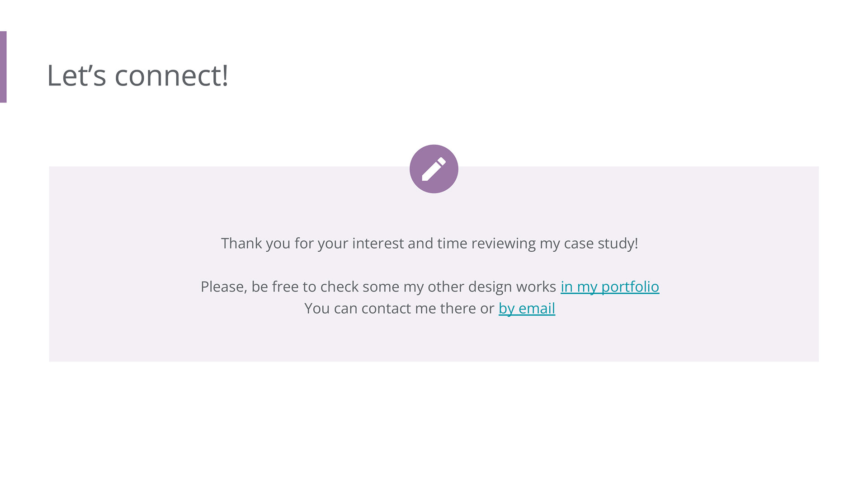The height and width of the screenshot is (488, 868).
Task: Follow the "by email" link
Action: coord(527,309)
